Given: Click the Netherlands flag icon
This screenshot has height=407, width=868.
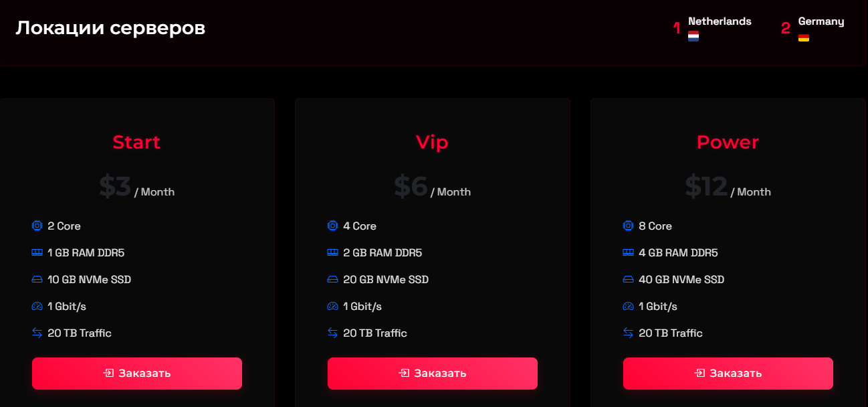Looking at the screenshot, I should tap(693, 37).
